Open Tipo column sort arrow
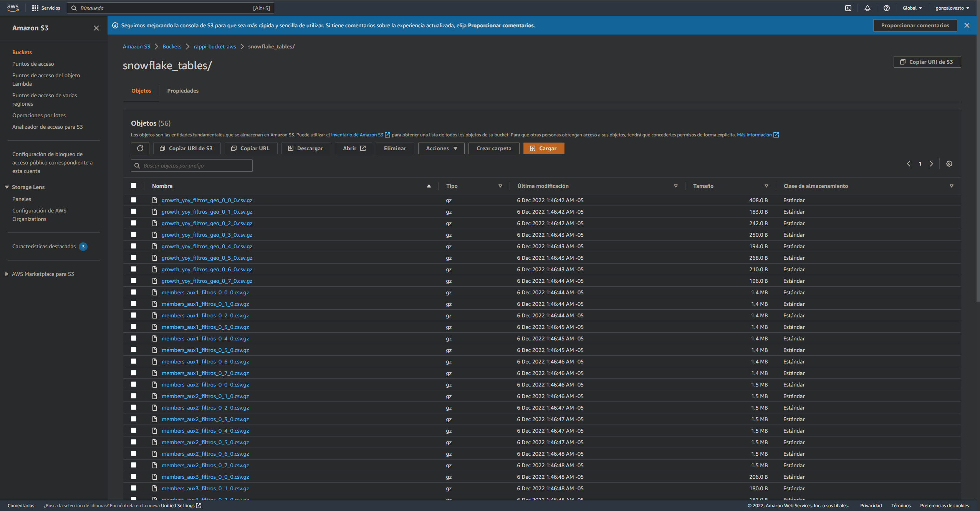Screen dimensions: 980x511 (500, 186)
